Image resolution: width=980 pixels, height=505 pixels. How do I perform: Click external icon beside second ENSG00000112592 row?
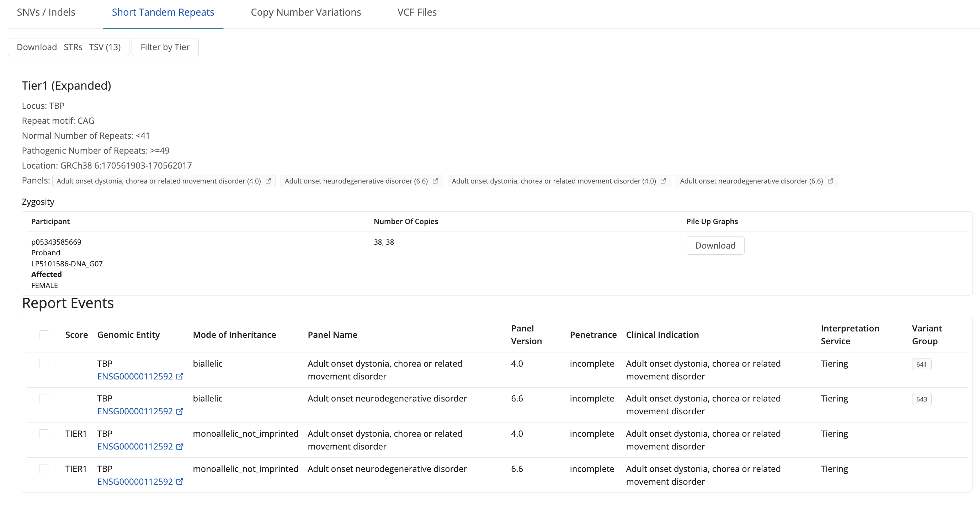point(180,411)
